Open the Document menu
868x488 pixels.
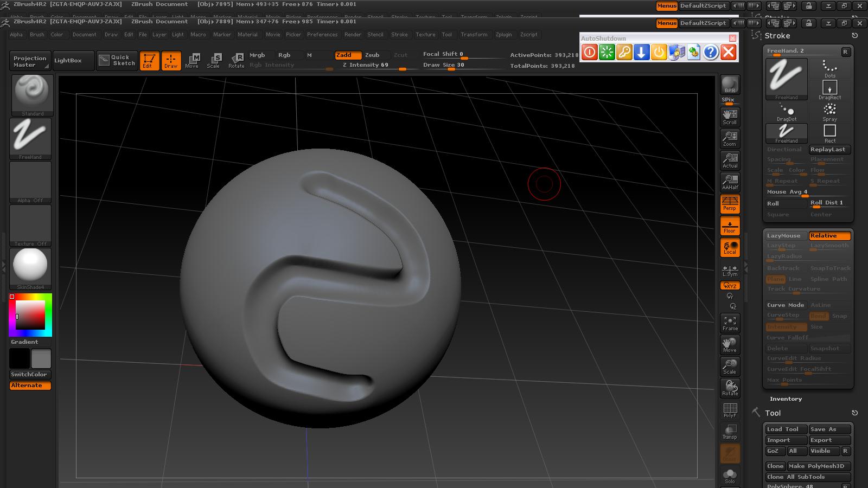85,35
